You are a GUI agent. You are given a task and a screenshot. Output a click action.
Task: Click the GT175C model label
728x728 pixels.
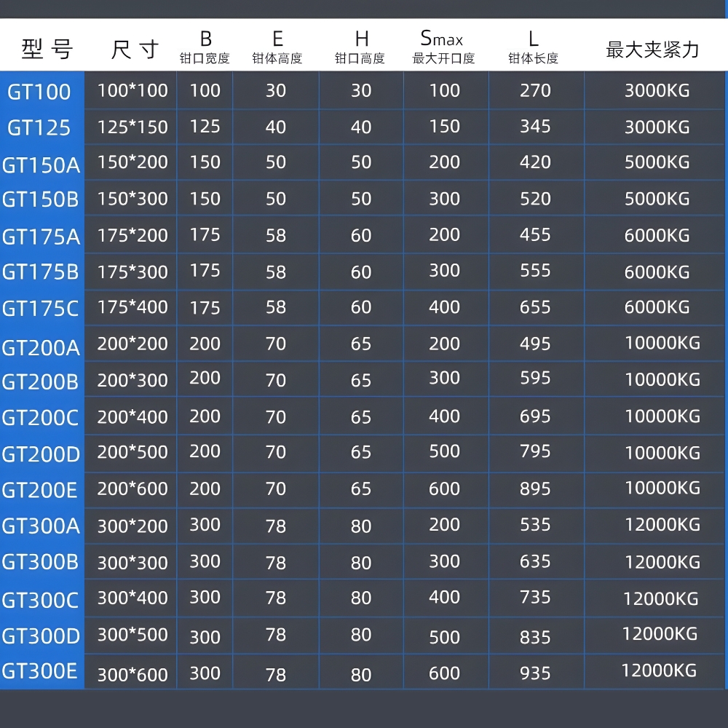click(41, 309)
